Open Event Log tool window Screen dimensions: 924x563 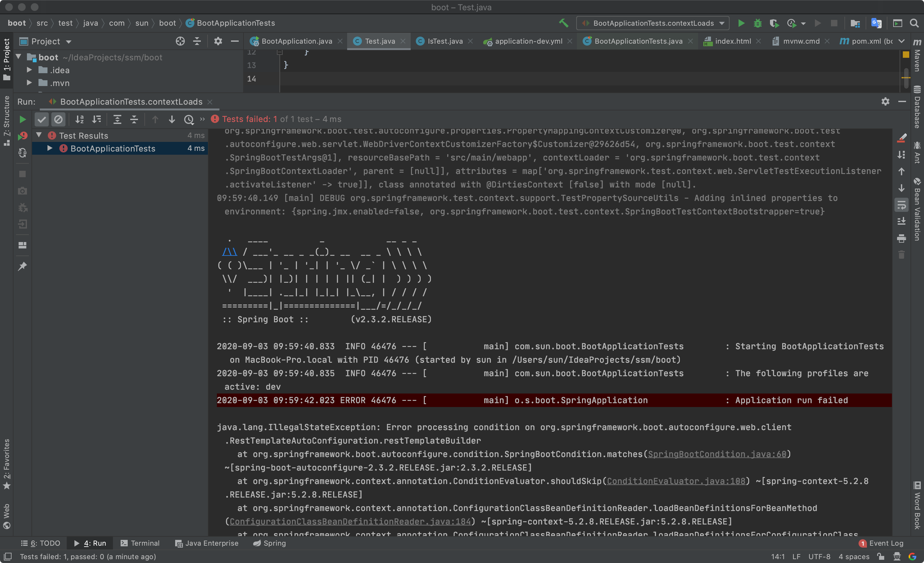tap(882, 543)
